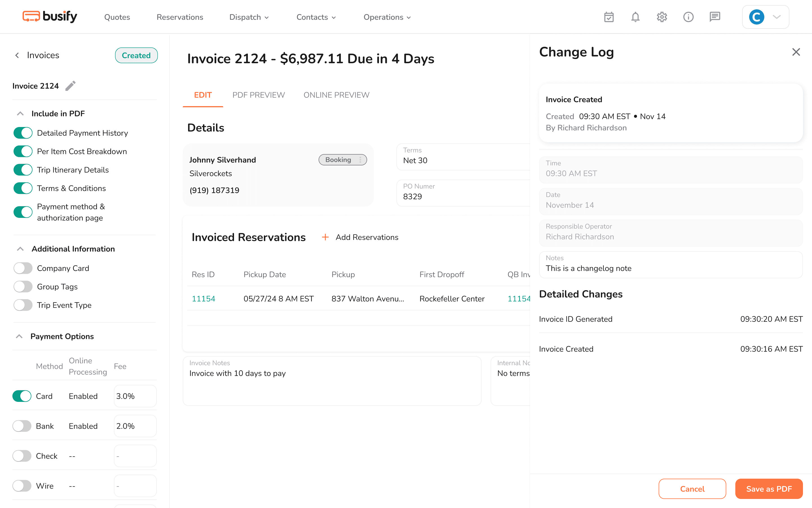
Task: Click 'Johnny Silverhand' contact name
Action: coord(222,159)
